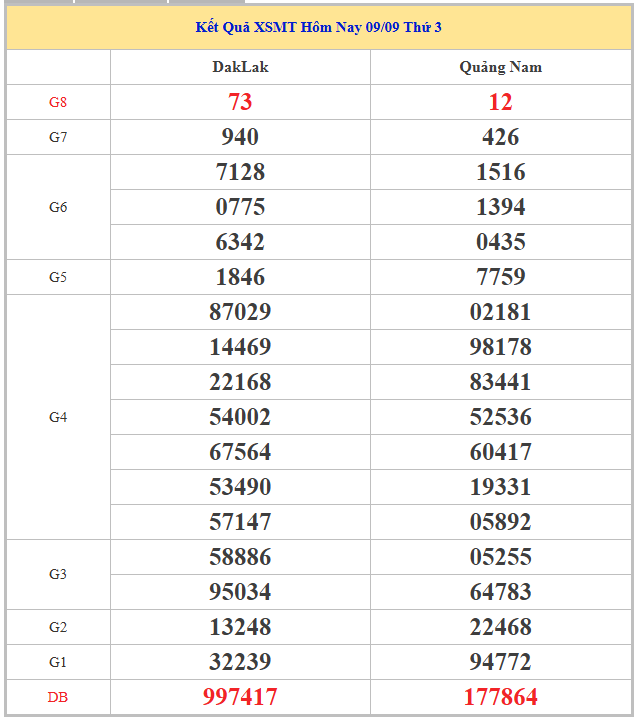
Task: Select the DakLak column header
Action: coord(240,67)
